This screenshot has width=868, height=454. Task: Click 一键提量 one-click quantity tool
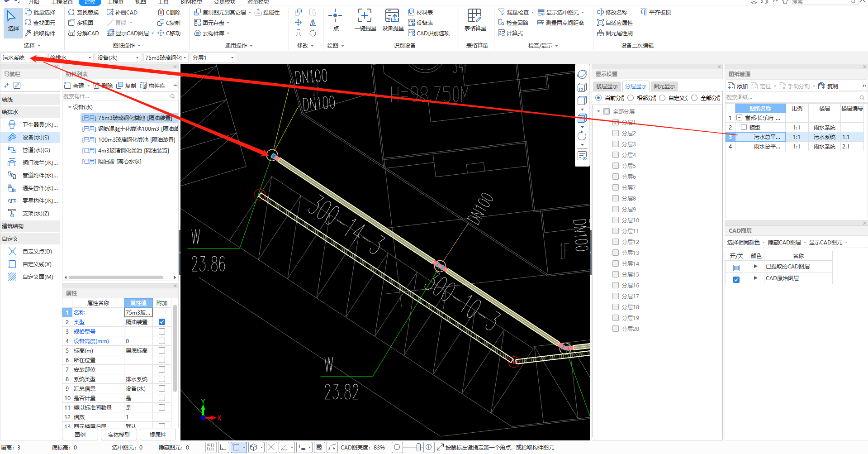[x=365, y=20]
